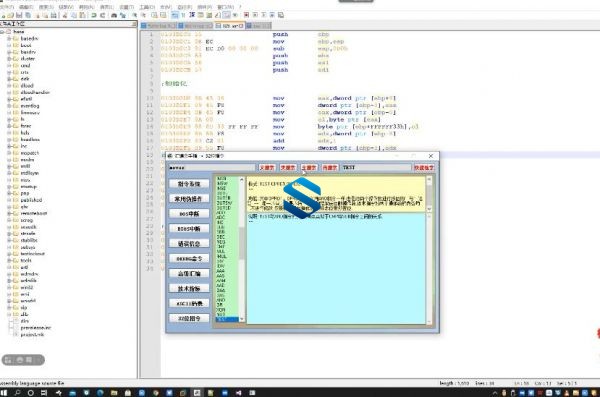
Task: Click the Print toolbar icon
Action: coord(54,15)
